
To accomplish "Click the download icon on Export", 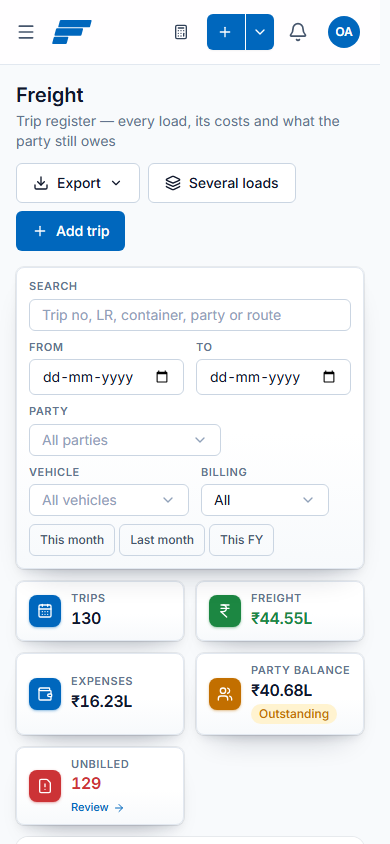I will [x=41, y=183].
